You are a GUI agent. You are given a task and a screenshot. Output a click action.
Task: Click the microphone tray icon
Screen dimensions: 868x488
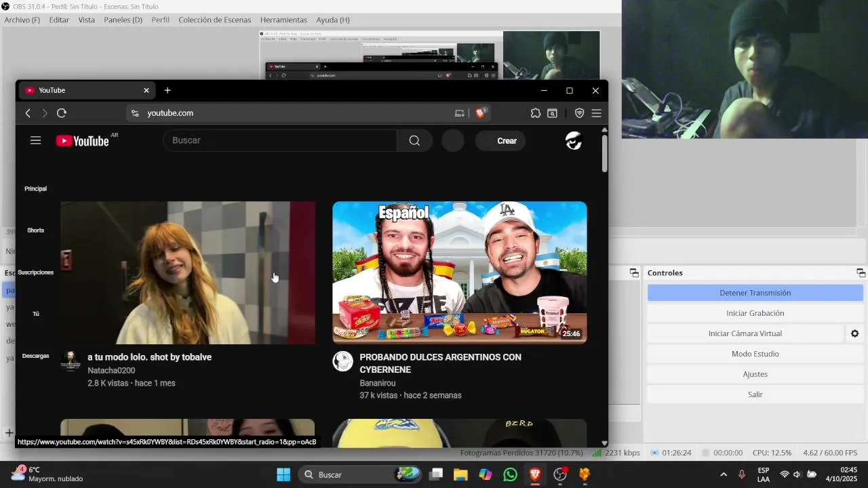pos(742,474)
